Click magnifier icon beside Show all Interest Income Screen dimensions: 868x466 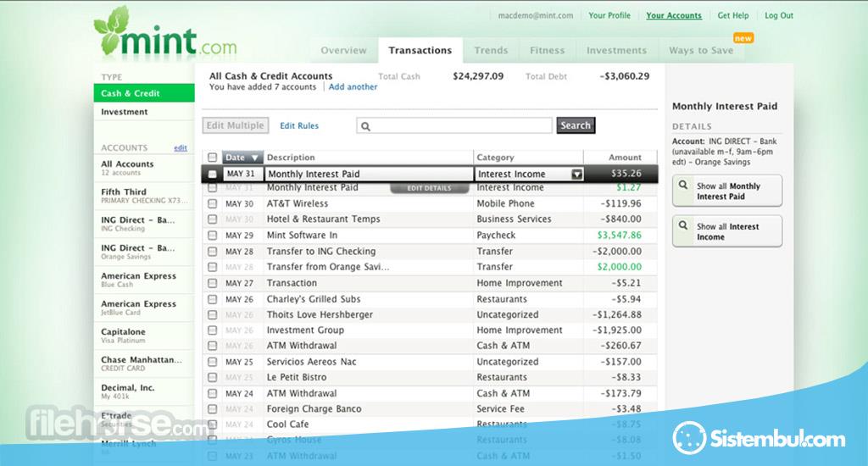(x=683, y=225)
